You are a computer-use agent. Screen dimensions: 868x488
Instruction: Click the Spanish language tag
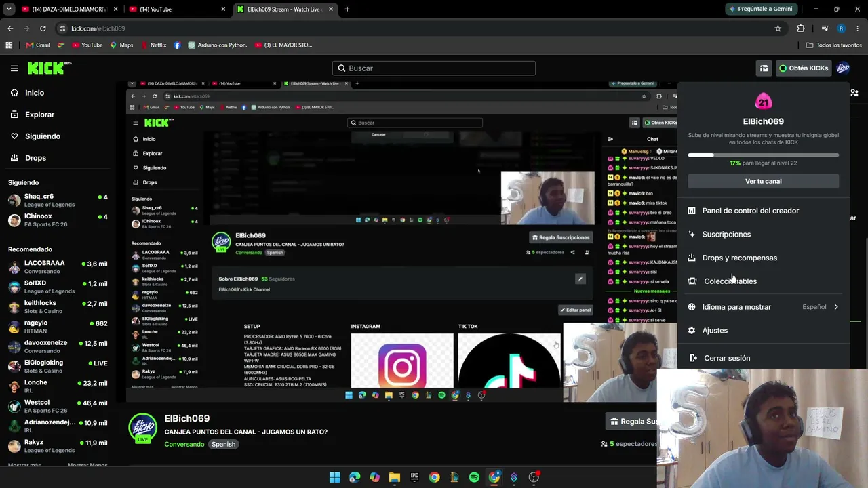pos(223,445)
